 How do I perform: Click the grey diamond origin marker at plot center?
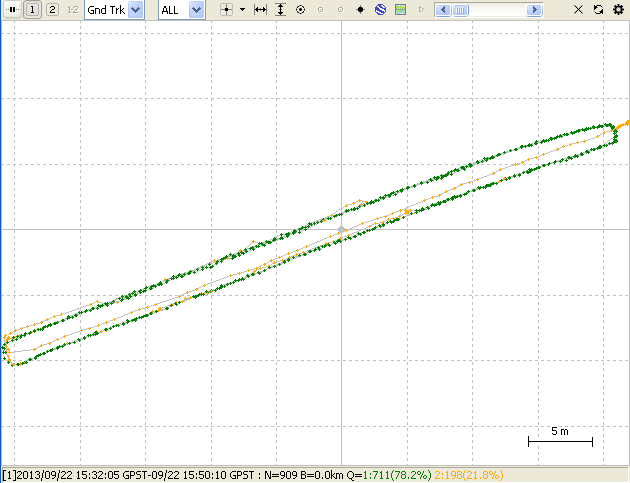[342, 230]
